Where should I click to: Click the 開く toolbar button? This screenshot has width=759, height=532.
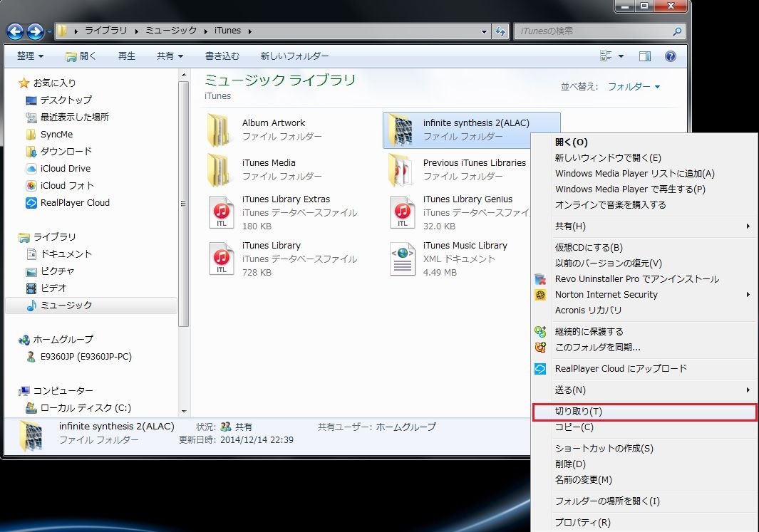tap(81, 56)
